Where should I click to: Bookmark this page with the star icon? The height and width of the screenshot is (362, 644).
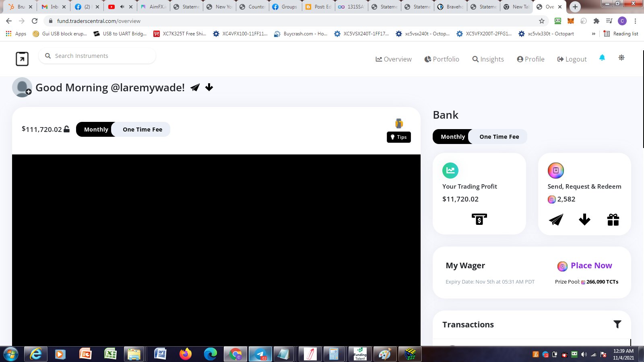(x=542, y=21)
